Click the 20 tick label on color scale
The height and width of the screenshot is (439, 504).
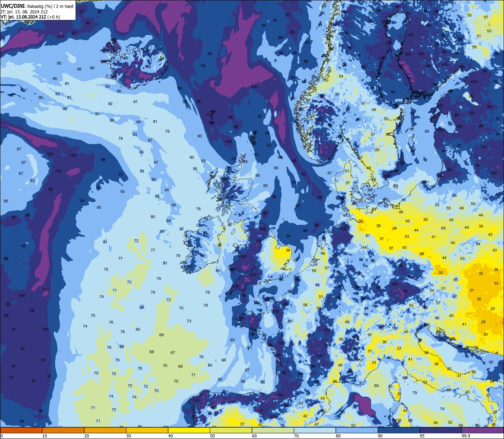coord(87,436)
